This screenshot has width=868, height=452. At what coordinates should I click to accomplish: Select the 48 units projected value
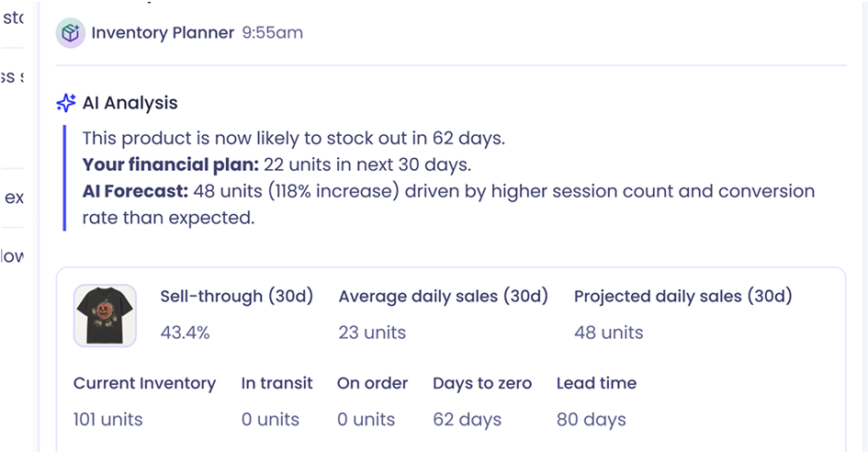point(608,333)
